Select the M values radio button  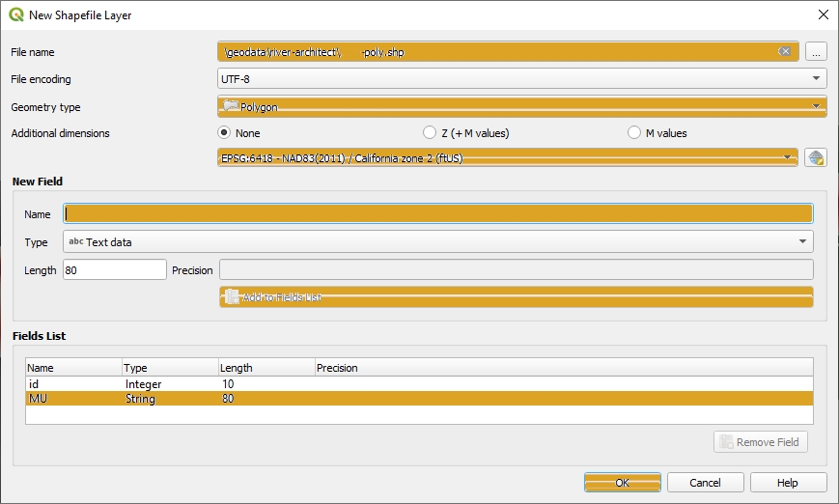(x=633, y=132)
